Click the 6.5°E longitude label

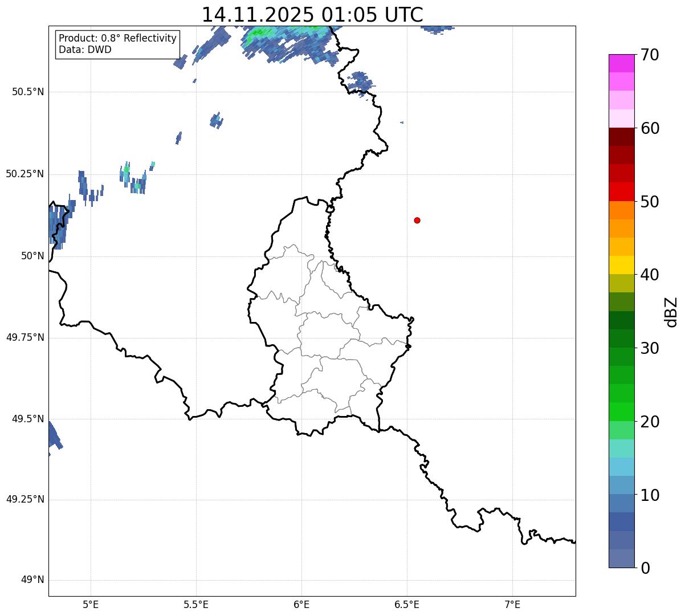[407, 604]
